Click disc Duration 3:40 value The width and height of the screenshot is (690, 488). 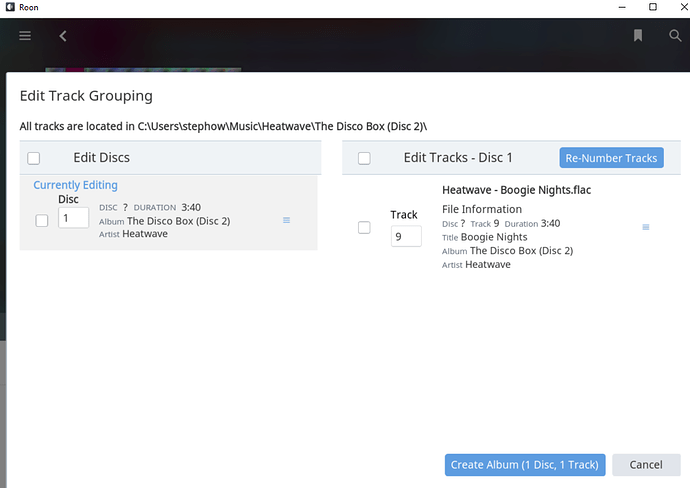pos(191,207)
